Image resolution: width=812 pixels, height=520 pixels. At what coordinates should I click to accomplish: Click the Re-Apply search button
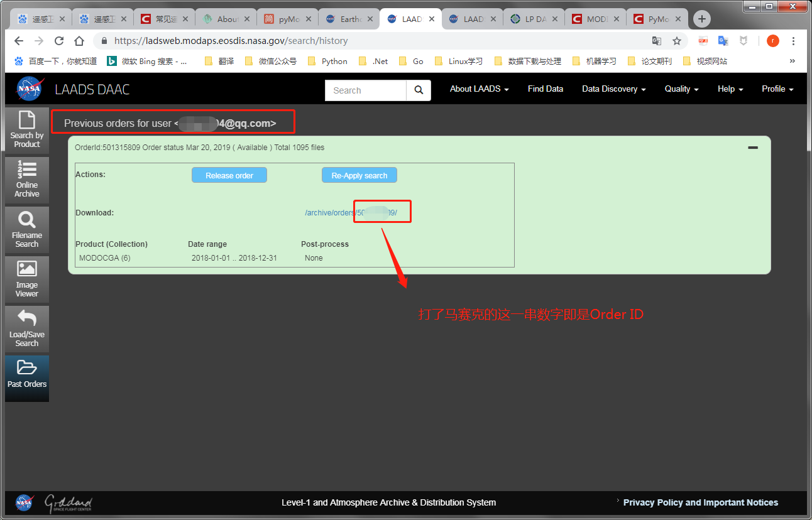(x=359, y=175)
